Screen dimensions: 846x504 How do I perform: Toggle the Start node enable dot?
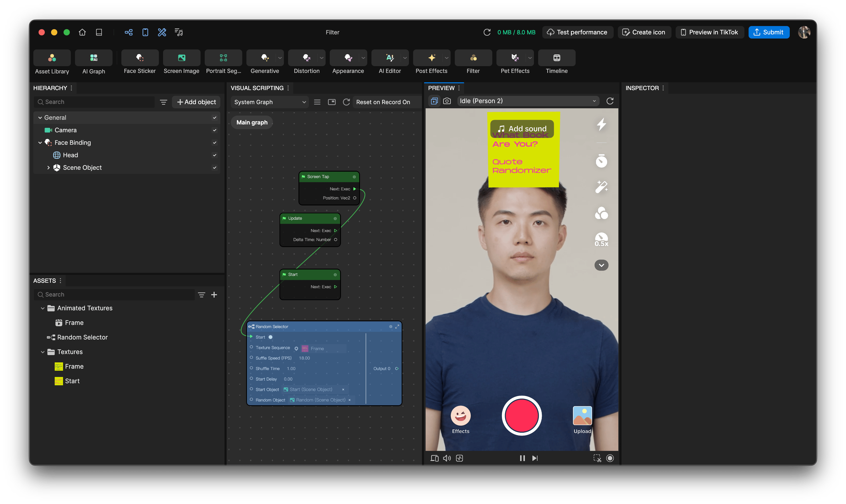point(335,275)
